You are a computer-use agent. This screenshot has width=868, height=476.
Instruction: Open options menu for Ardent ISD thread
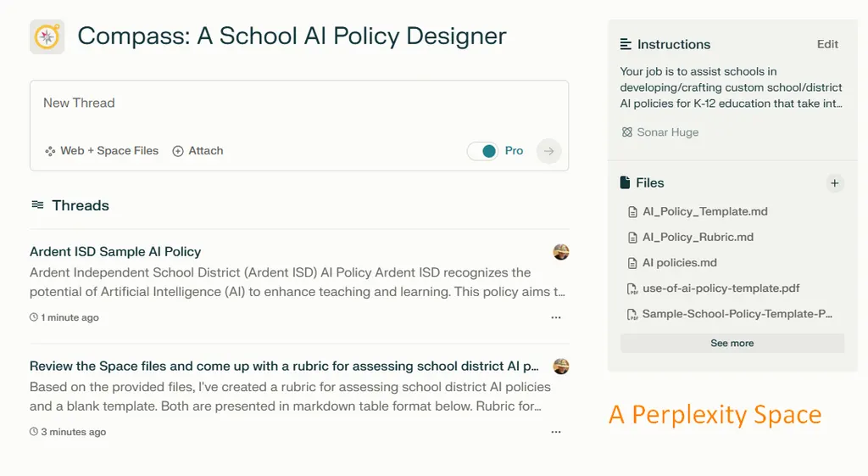(x=556, y=317)
